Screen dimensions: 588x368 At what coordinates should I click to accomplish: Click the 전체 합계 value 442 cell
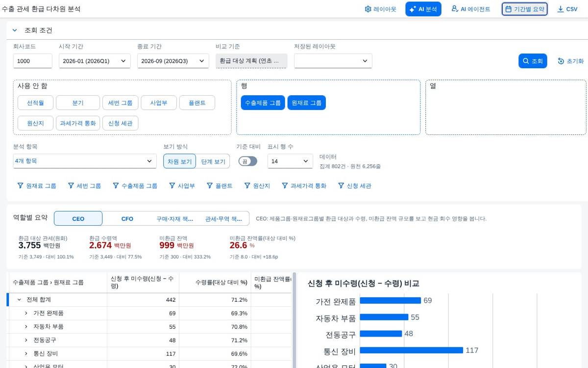143,299
